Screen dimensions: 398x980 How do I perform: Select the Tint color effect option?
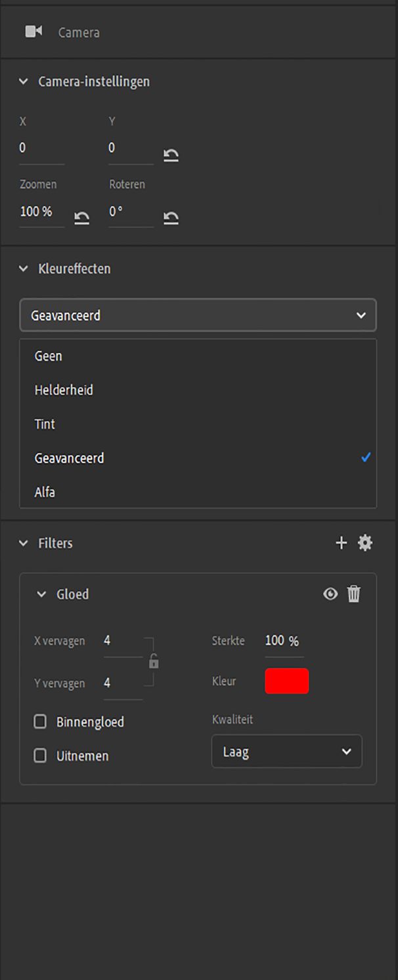click(45, 424)
